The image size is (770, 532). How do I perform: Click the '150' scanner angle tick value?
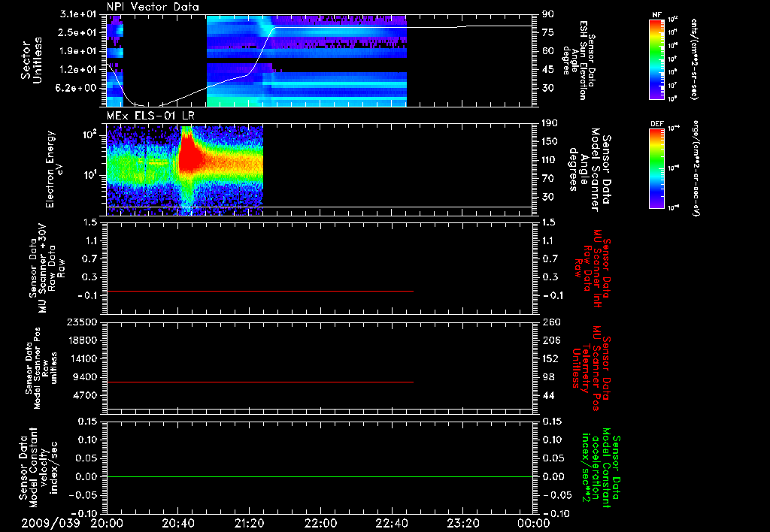(550, 141)
